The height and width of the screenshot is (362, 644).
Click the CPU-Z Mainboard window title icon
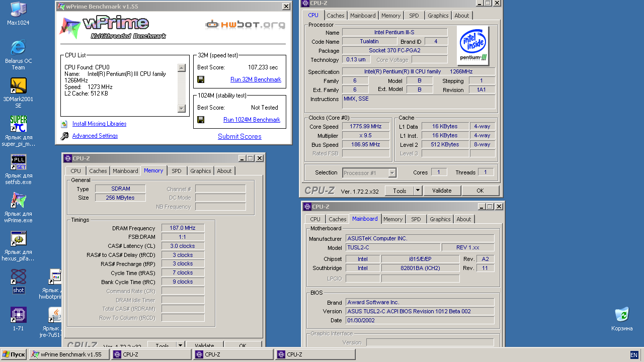[x=307, y=207]
